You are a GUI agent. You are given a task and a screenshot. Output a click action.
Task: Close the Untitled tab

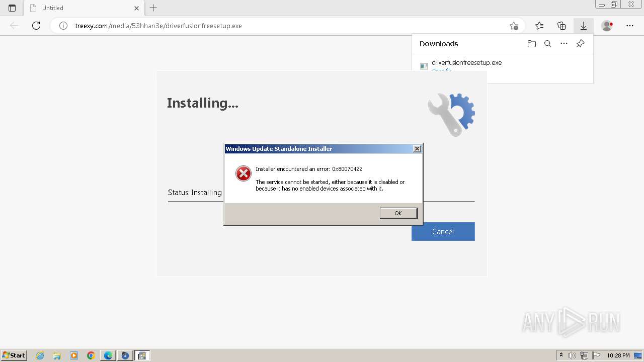click(x=136, y=8)
